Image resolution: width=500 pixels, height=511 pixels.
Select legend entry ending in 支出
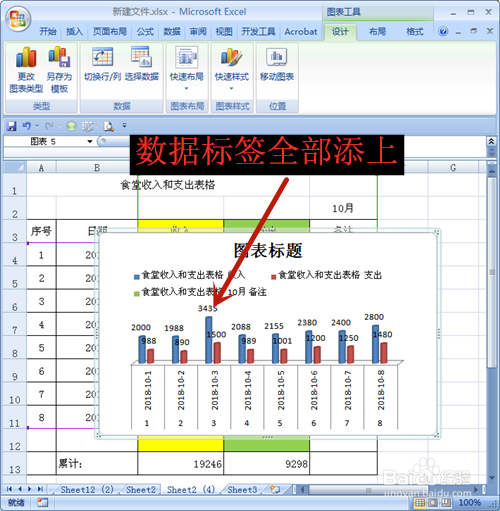click(x=326, y=275)
